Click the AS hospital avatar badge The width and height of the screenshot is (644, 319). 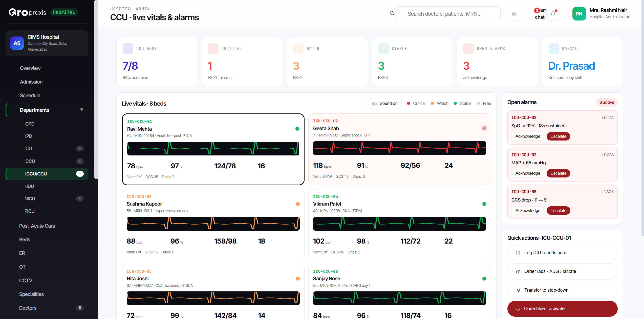pyautogui.click(x=17, y=43)
